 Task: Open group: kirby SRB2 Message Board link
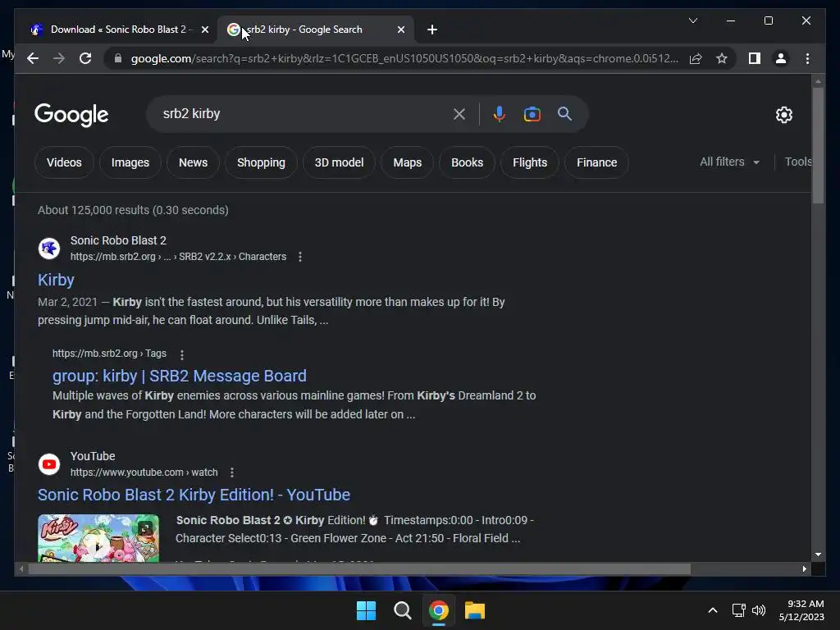(180, 376)
